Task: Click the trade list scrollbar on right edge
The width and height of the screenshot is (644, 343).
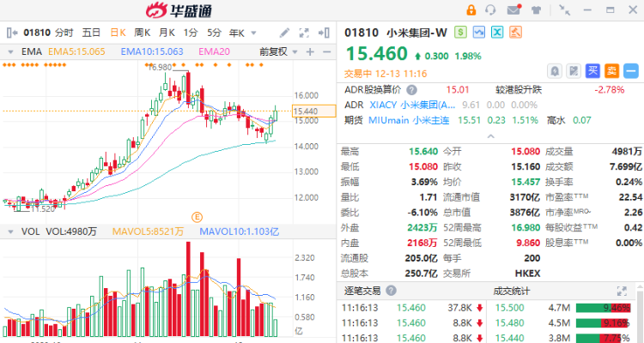Action: pos(640,316)
